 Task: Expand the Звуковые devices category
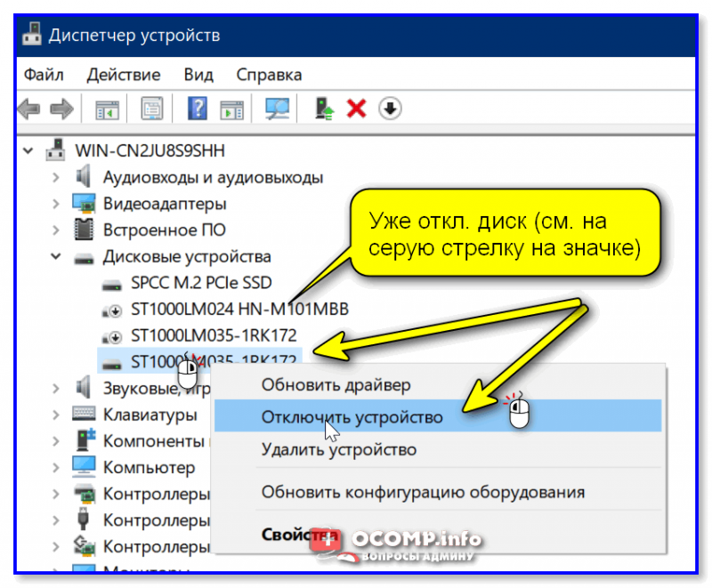click(x=56, y=389)
